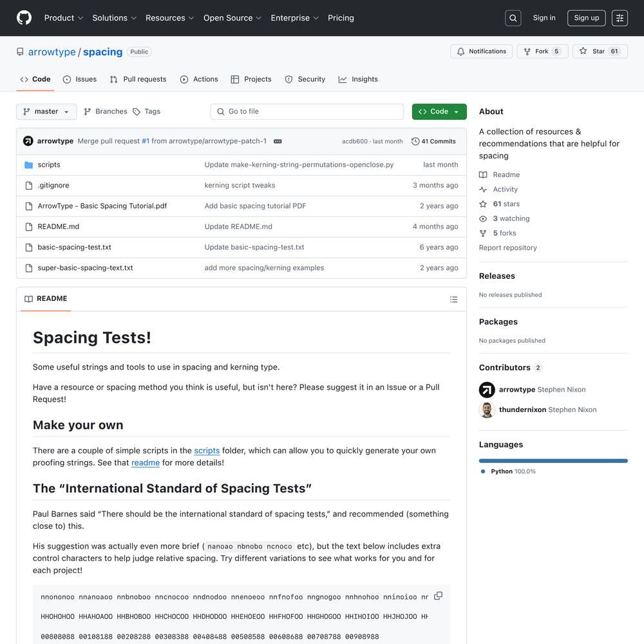Expand the Open Source menu

232,18
